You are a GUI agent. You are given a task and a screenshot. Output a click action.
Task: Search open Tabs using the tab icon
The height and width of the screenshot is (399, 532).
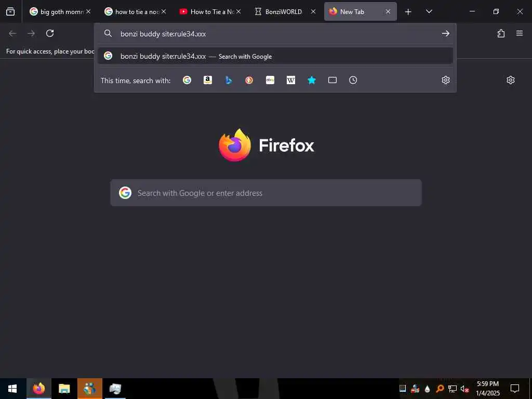tap(332, 80)
